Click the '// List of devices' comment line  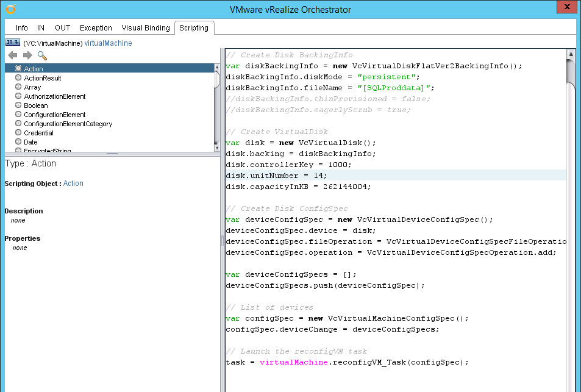pyautogui.click(x=269, y=307)
